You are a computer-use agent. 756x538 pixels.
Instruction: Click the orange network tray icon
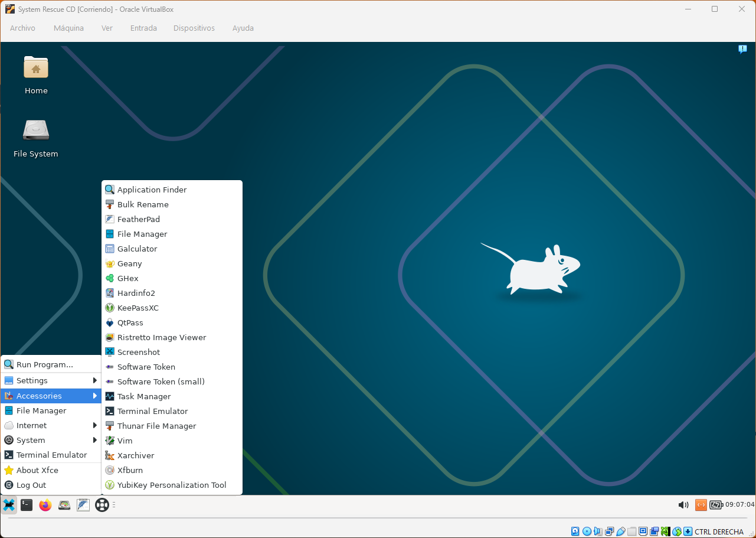click(701, 505)
